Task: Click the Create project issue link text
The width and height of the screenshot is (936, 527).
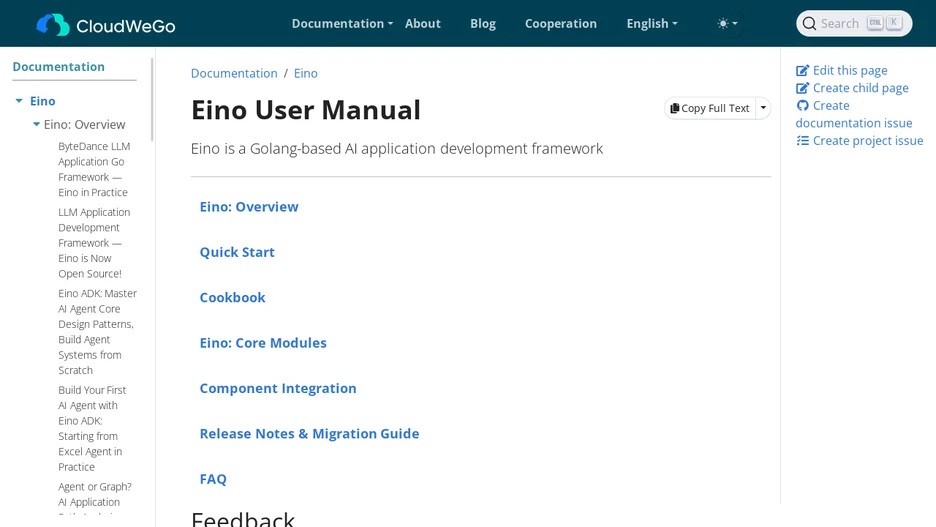Action: [868, 141]
